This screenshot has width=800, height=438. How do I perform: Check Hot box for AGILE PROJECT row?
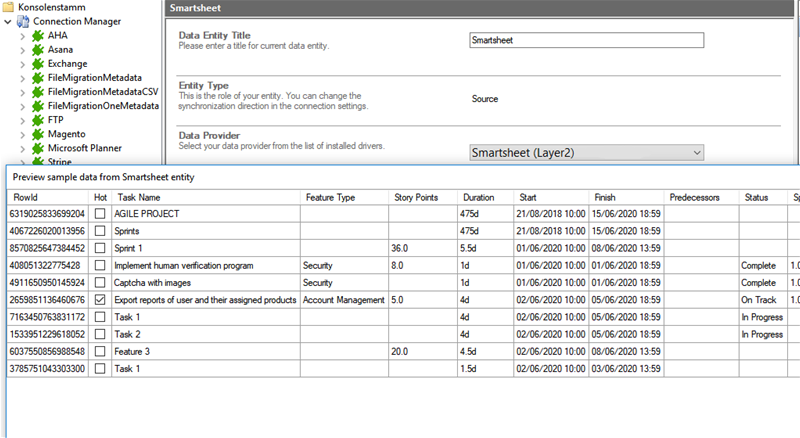pos(100,214)
